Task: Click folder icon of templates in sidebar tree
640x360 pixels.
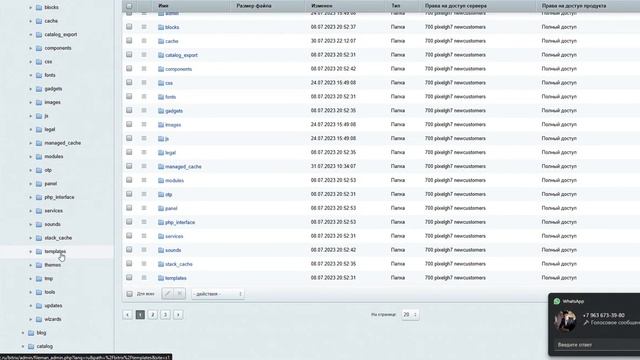Action: click(x=39, y=251)
